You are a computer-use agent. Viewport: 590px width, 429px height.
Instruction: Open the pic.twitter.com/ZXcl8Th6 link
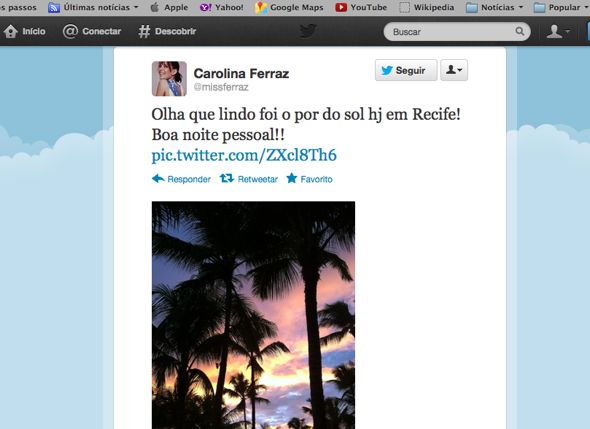(244, 155)
